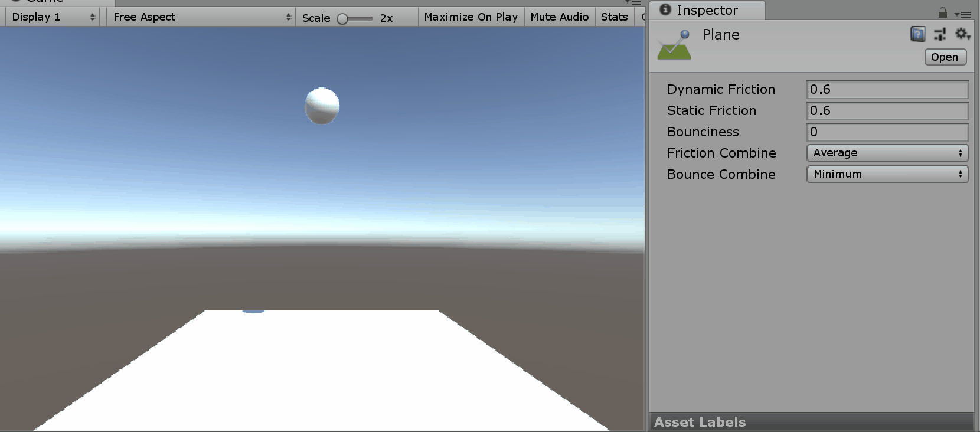Click the Asset Labels bar

point(811,422)
